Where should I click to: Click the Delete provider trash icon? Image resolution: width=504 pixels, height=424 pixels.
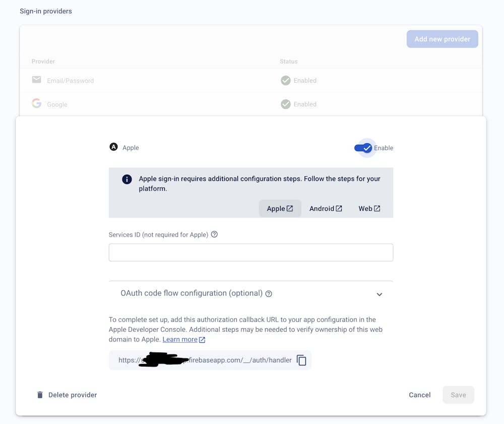40,395
